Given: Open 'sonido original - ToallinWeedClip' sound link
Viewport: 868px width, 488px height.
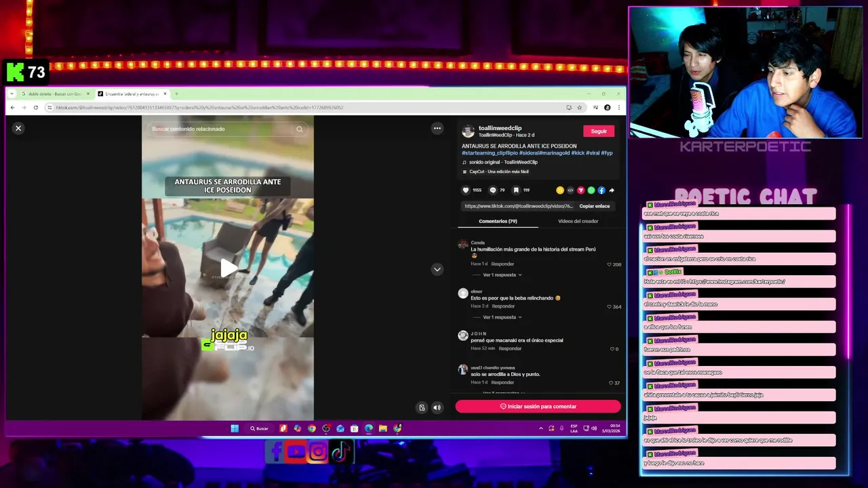Looking at the screenshot, I should (x=503, y=162).
